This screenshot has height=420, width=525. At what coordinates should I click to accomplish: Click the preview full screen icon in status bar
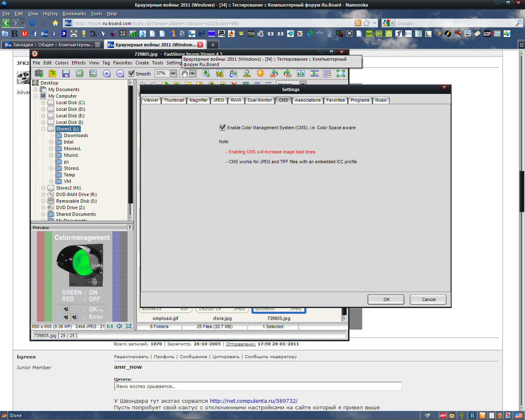click(x=129, y=326)
